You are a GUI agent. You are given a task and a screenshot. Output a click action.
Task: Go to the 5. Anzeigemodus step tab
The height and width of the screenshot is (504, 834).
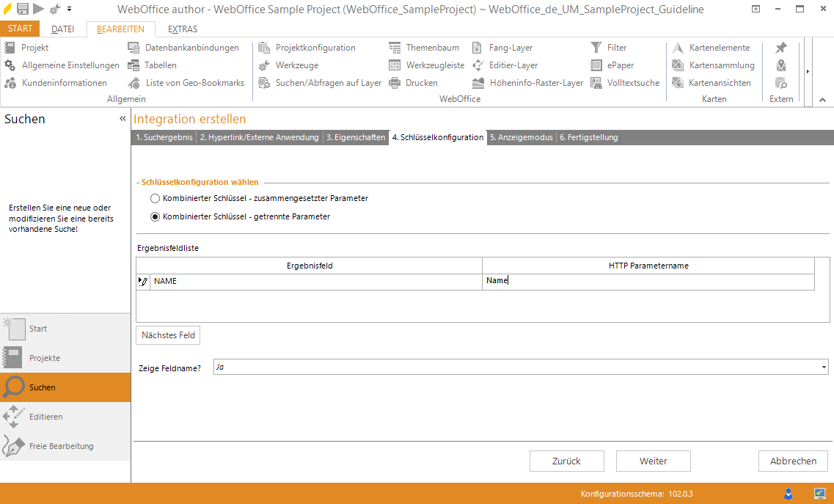click(521, 137)
